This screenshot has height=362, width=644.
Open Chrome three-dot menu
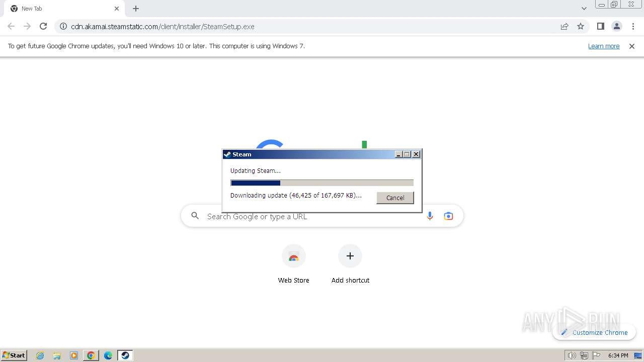pos(633,26)
